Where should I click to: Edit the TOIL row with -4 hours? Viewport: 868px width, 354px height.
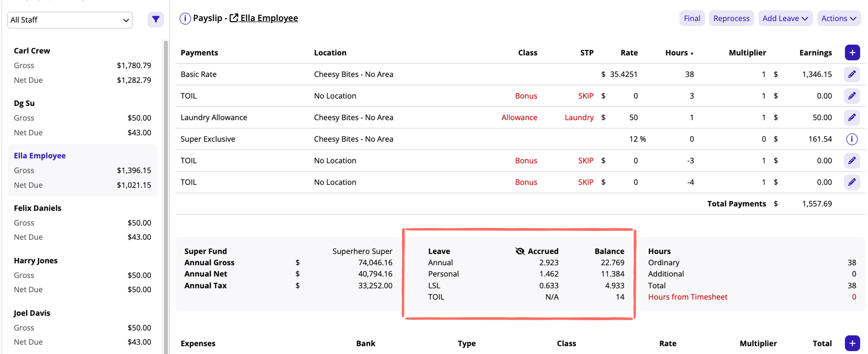coord(852,182)
